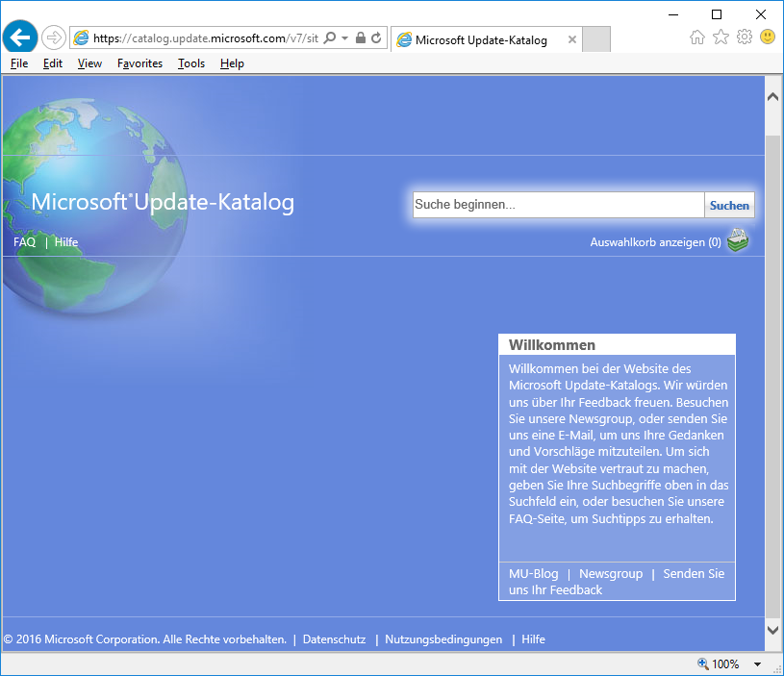Click the security lock icon
This screenshot has width=784, height=676.
[x=361, y=38]
